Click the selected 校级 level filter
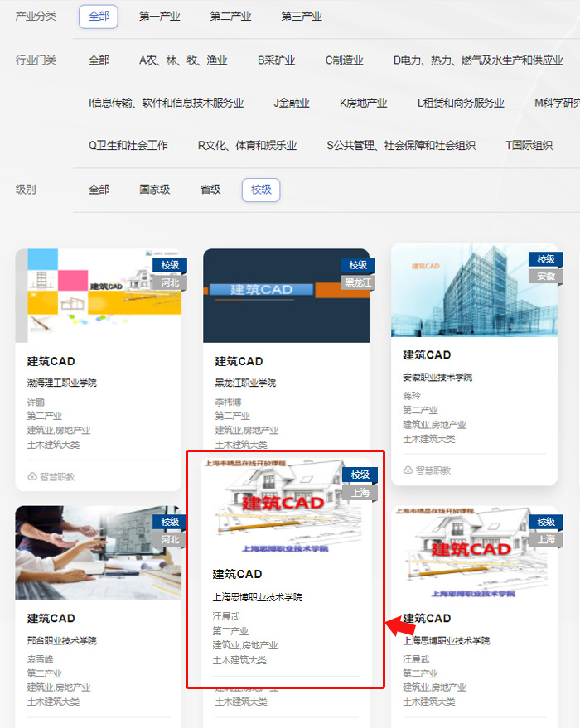The height and width of the screenshot is (728, 580). point(261,190)
